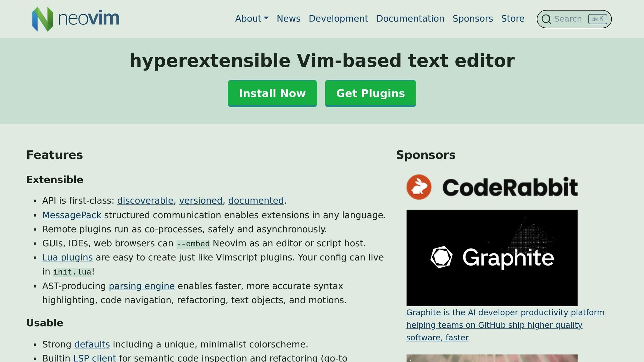Click the Extensible subheading

(x=55, y=180)
